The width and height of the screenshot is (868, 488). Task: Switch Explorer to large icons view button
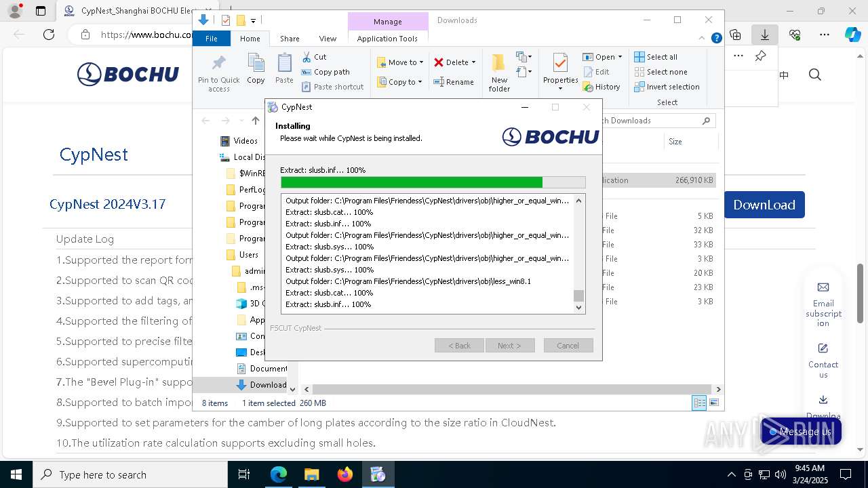[x=714, y=403]
